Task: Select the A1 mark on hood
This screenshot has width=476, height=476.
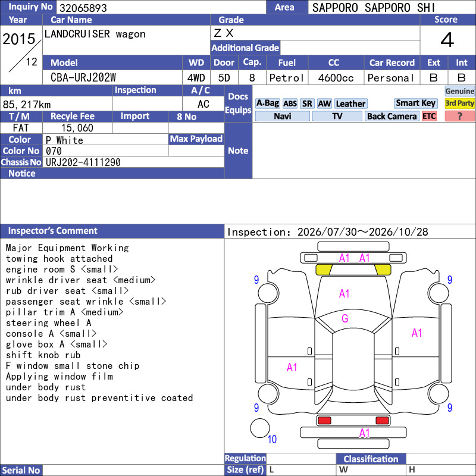Action: (345, 293)
